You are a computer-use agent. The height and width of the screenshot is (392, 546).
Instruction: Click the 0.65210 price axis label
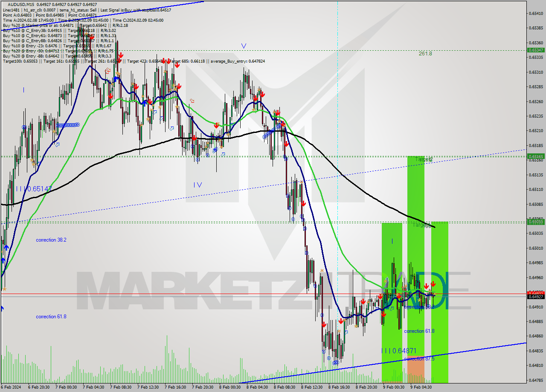tap(536, 131)
